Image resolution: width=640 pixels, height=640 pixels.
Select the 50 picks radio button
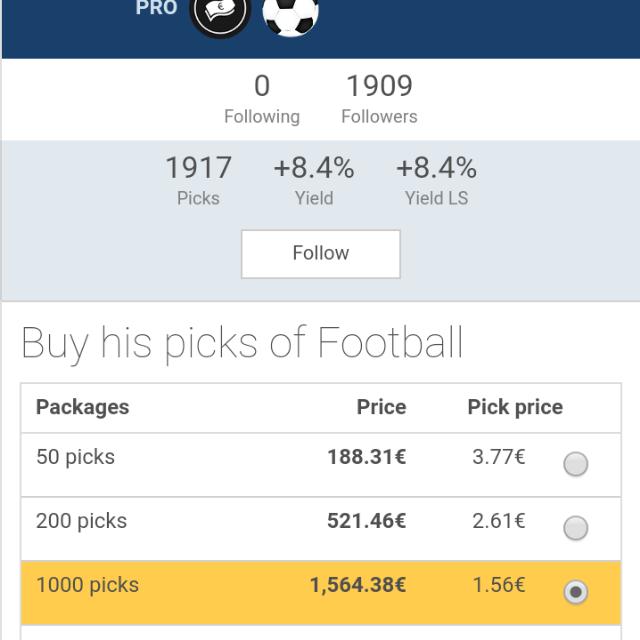576,464
